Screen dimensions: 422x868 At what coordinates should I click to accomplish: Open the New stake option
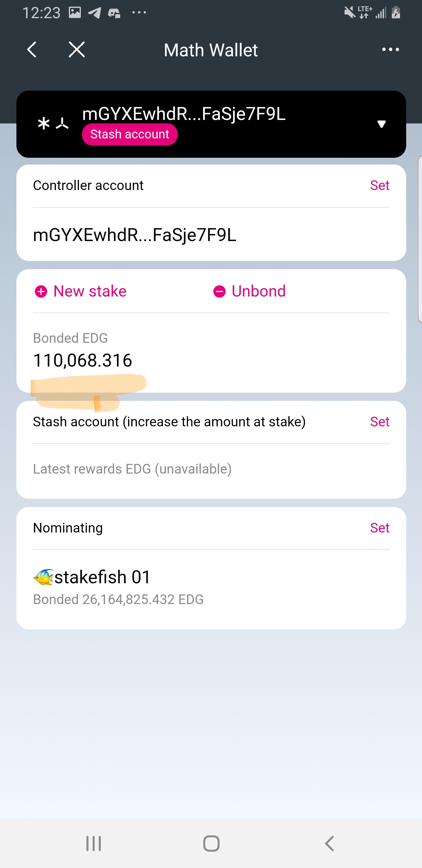(x=90, y=291)
